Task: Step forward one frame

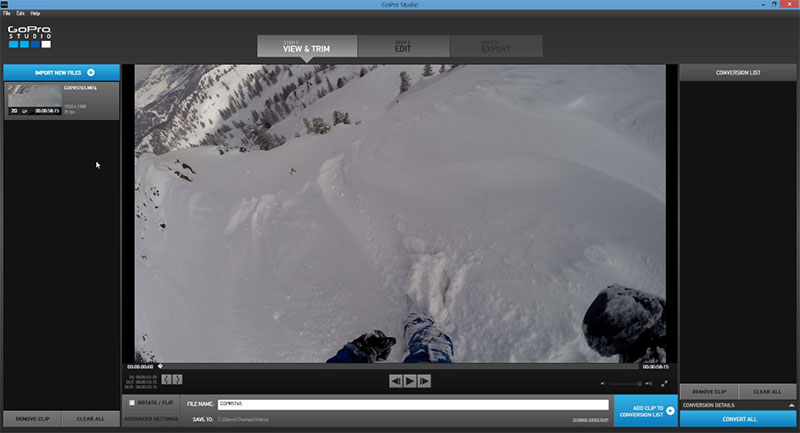Action: coord(424,381)
